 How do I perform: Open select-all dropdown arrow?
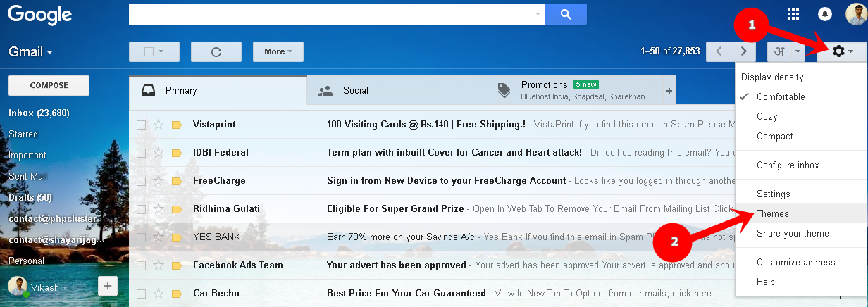point(161,51)
